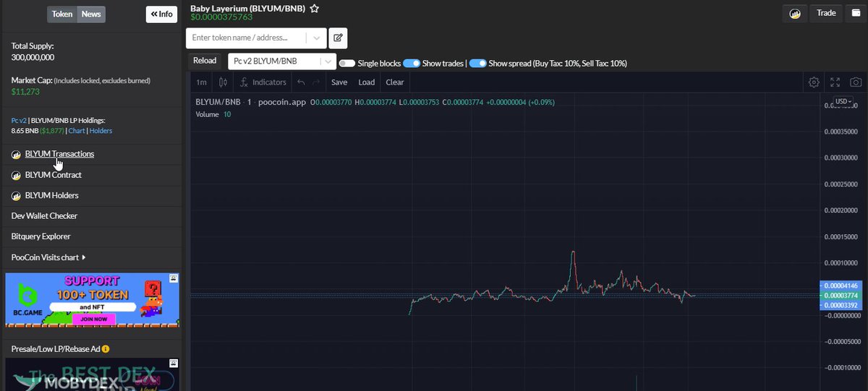Open the Pc v2 link in LP Holdings
This screenshot has width=868, height=391.
coord(19,120)
